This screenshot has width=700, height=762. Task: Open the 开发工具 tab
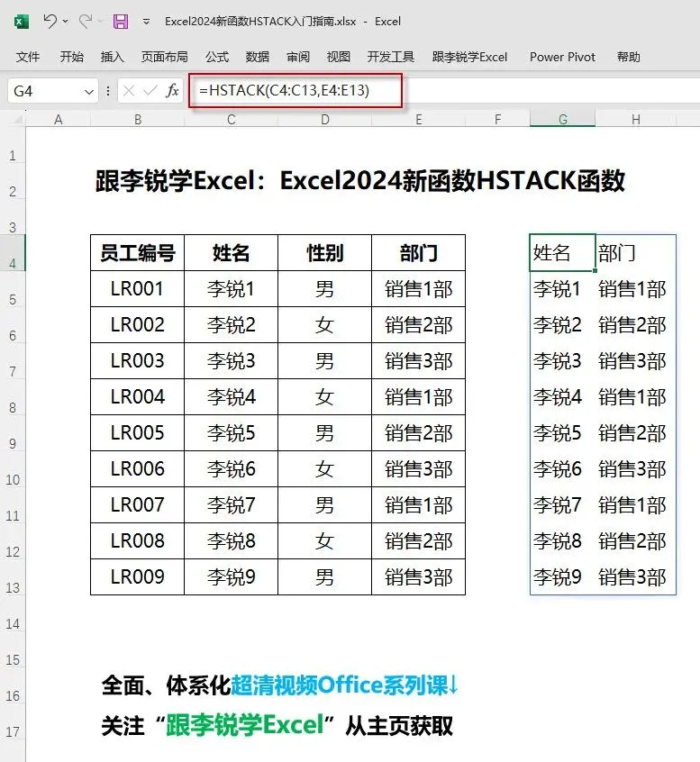click(391, 57)
